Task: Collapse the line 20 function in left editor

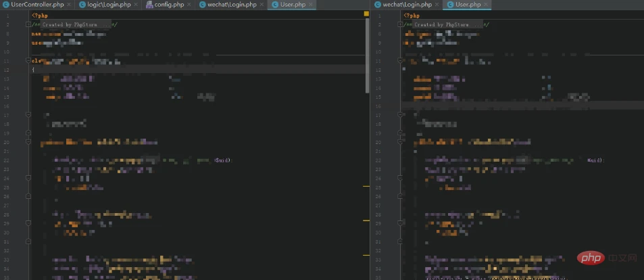Action: coord(28,143)
